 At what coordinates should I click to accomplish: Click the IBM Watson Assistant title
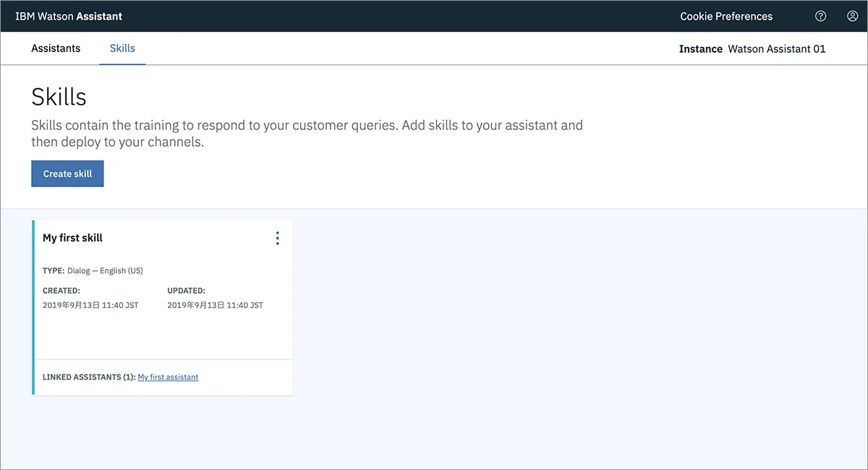click(x=69, y=16)
